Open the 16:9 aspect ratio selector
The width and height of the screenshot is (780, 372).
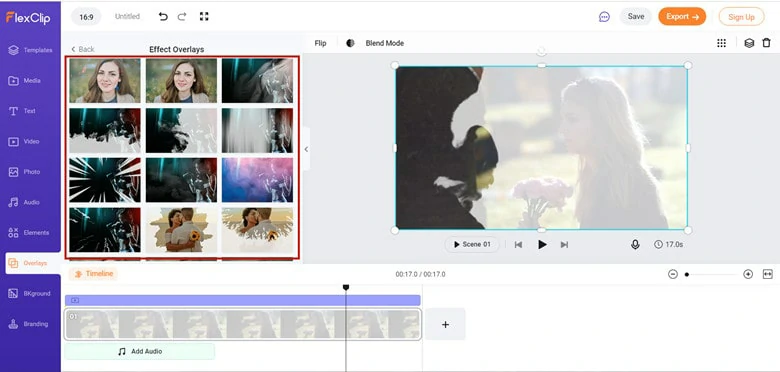(86, 17)
